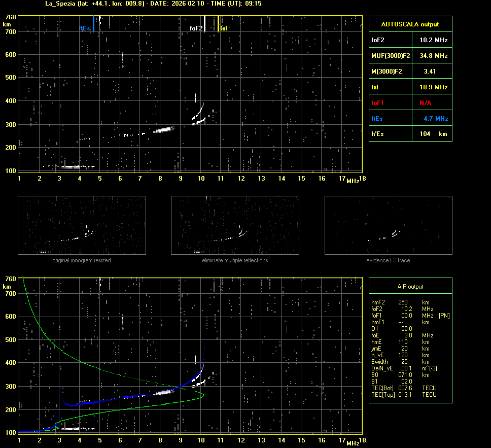The image size is (491, 448).
Task: Click the AIP output panel header
Action: pyautogui.click(x=410, y=286)
